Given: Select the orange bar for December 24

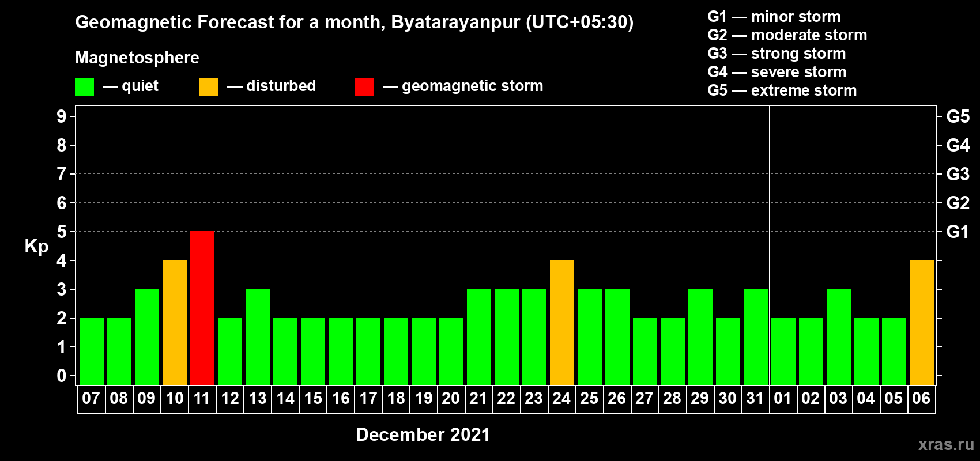Looking at the screenshot, I should (x=562, y=323).
